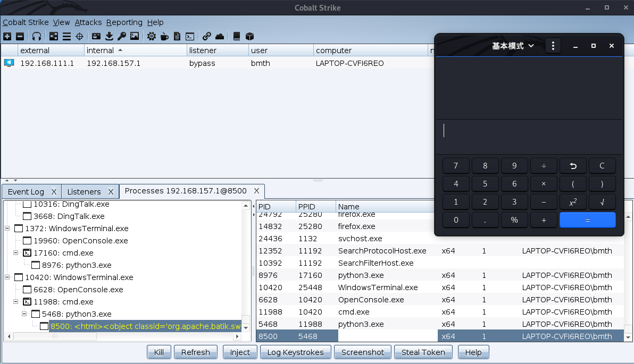Click the Kill button

(x=159, y=352)
